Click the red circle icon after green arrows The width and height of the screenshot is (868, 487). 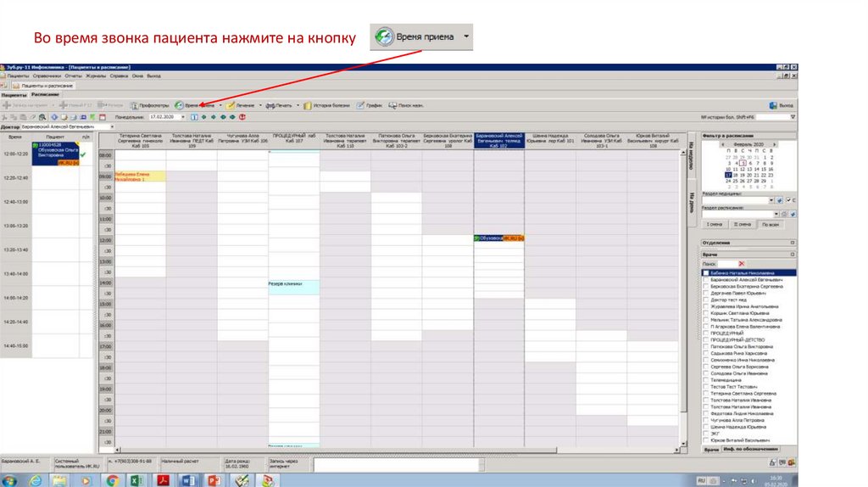pos(242,117)
